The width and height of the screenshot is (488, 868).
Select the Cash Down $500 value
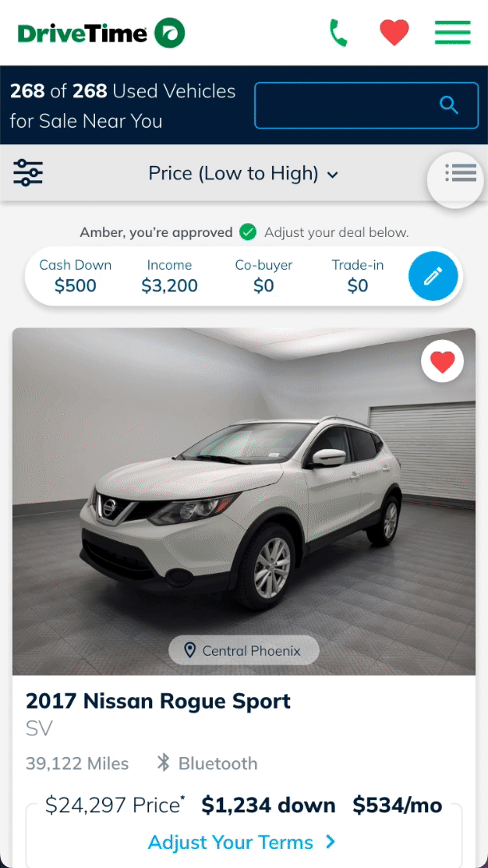75,286
